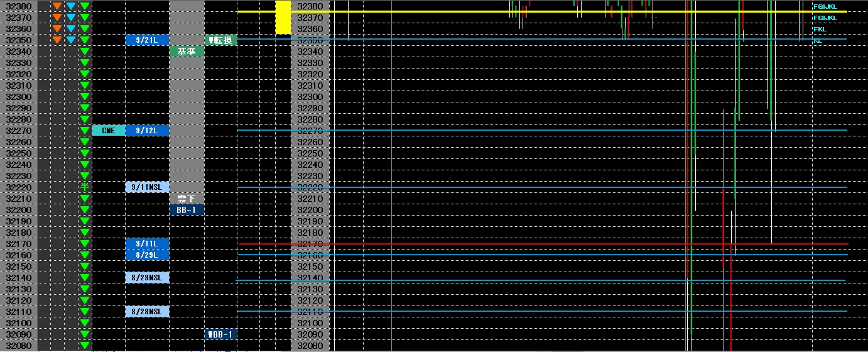Click the green triangle in the 32200 row
The image size is (868, 352).
tap(85, 210)
